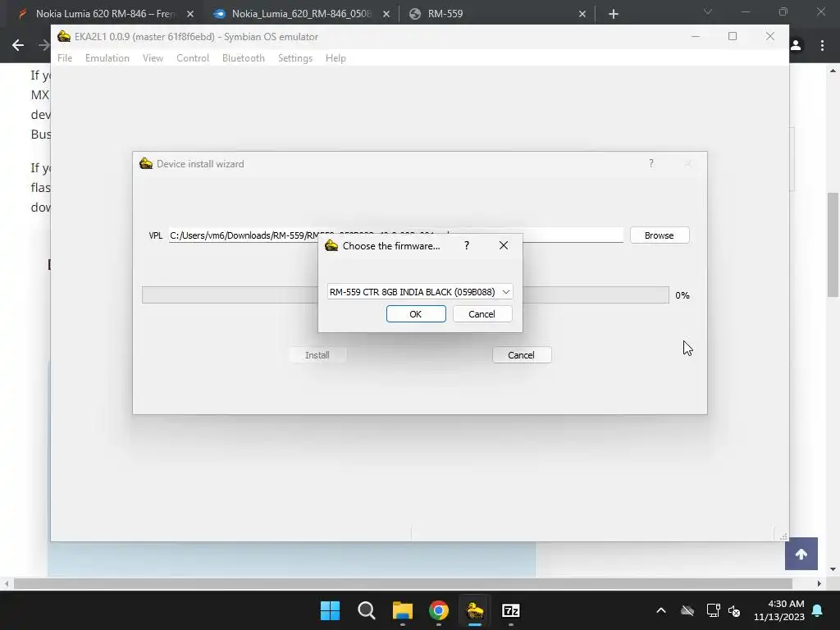The image size is (840, 630).
Task: Click the EKA2L1 window resize grip
Action: click(783, 536)
